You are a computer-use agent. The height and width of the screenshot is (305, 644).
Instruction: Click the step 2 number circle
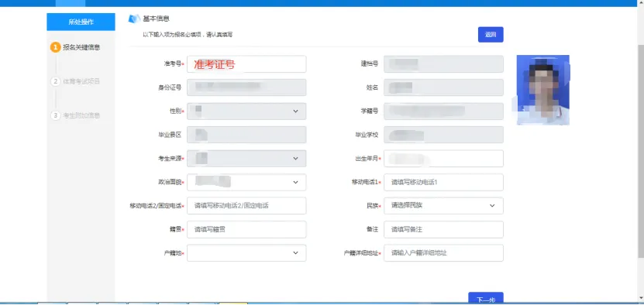(56, 81)
